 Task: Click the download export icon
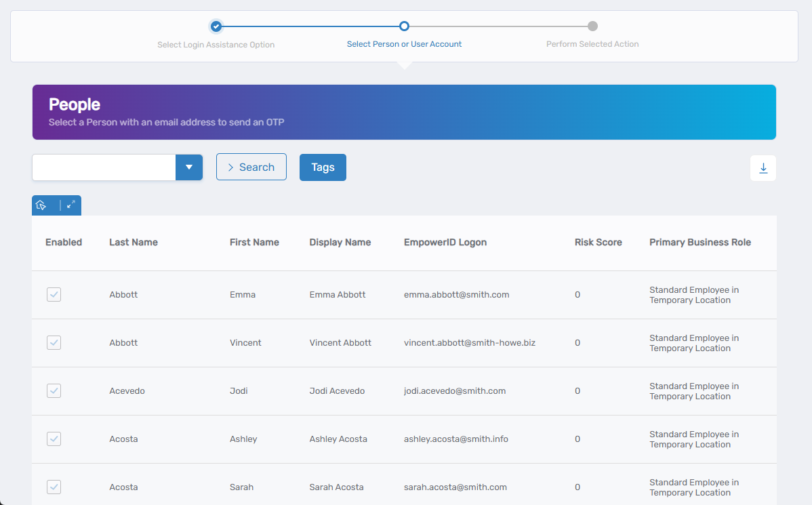763,168
